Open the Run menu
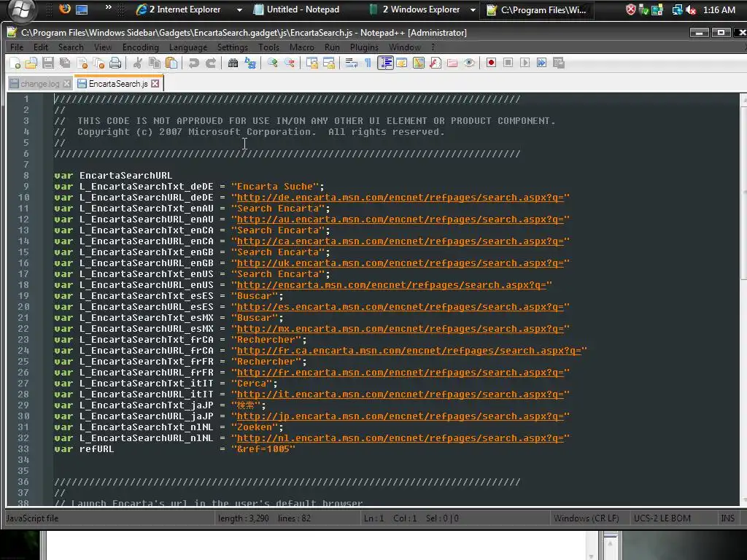 pyautogui.click(x=332, y=47)
